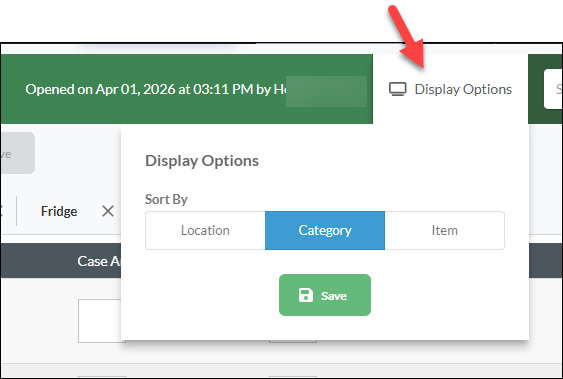
Task: Save the display options
Action: (x=325, y=295)
